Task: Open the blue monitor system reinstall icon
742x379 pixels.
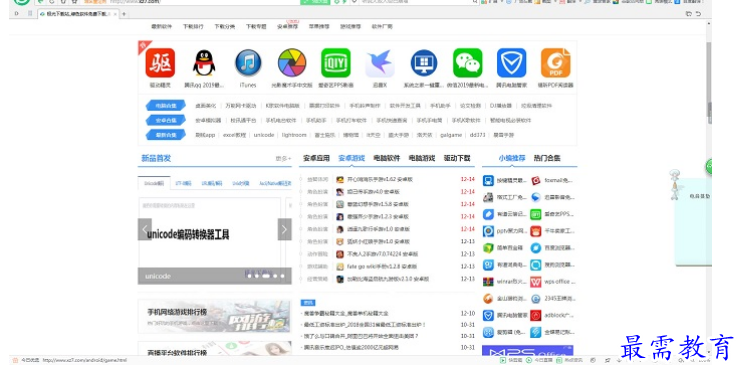Action: 424,63
